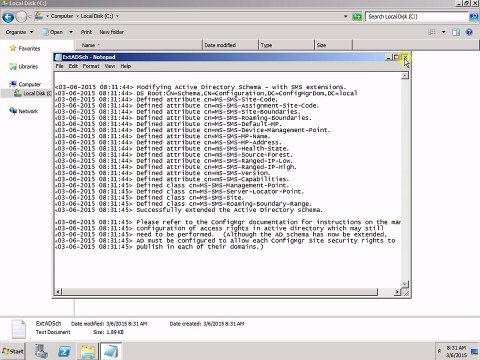Open the Notepad File menu
This screenshot has width=480, height=360.
point(59,66)
